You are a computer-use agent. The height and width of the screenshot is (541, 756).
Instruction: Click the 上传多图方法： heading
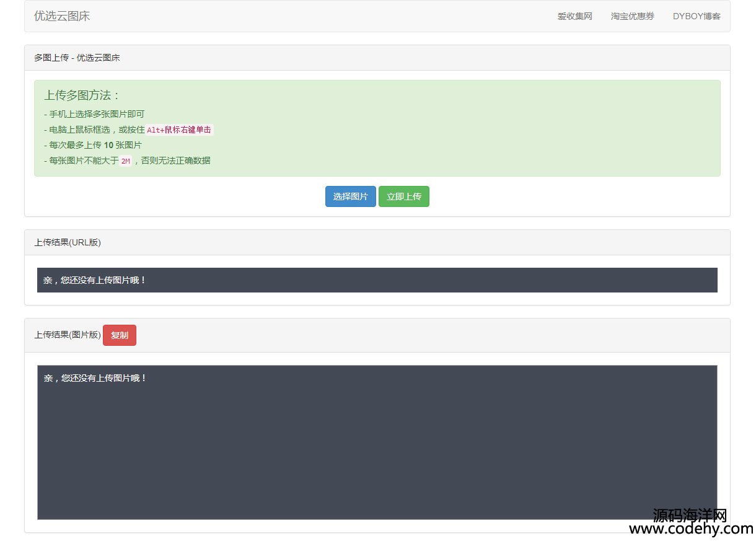pos(82,95)
